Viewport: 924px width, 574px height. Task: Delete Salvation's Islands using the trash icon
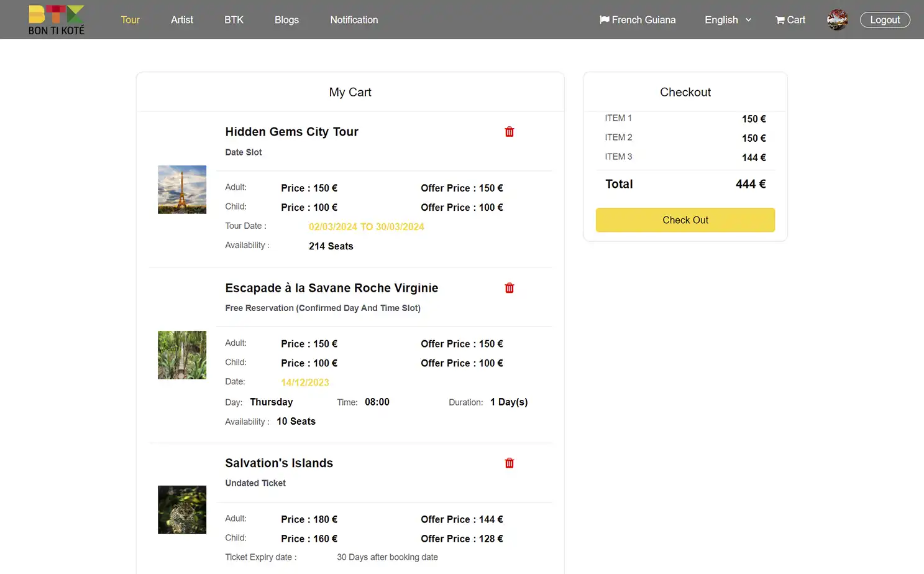[x=509, y=463]
